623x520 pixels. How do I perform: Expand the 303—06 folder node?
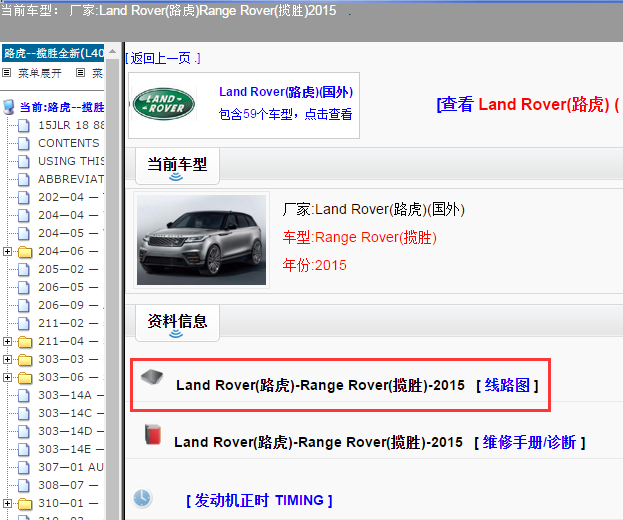(x=7, y=377)
